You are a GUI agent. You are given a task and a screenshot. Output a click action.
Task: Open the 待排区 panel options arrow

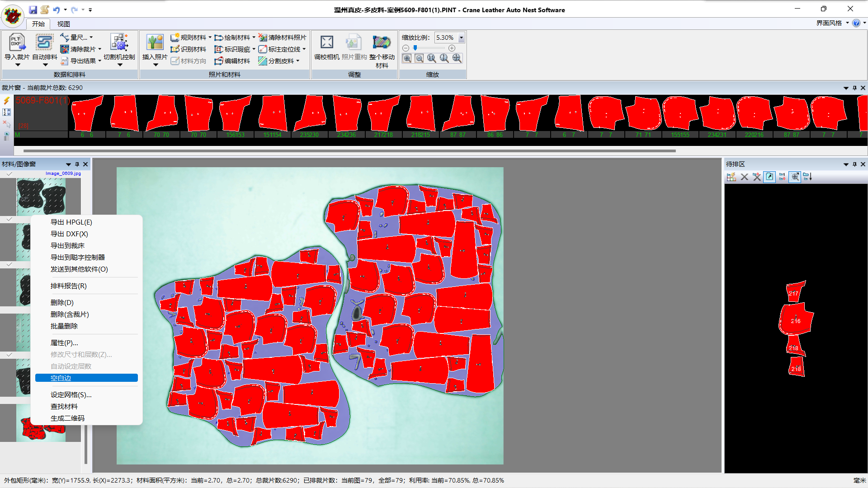click(846, 164)
